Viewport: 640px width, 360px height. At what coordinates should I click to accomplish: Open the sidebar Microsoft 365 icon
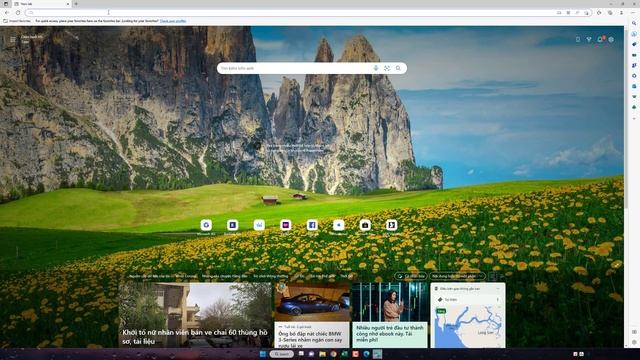pos(634,76)
